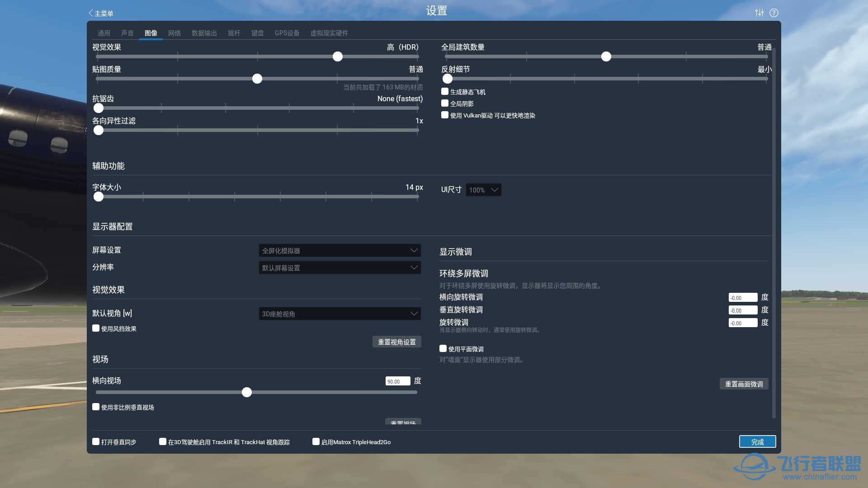Click the 辅助功能 heading
The width and height of the screenshot is (868, 488).
[108, 166]
